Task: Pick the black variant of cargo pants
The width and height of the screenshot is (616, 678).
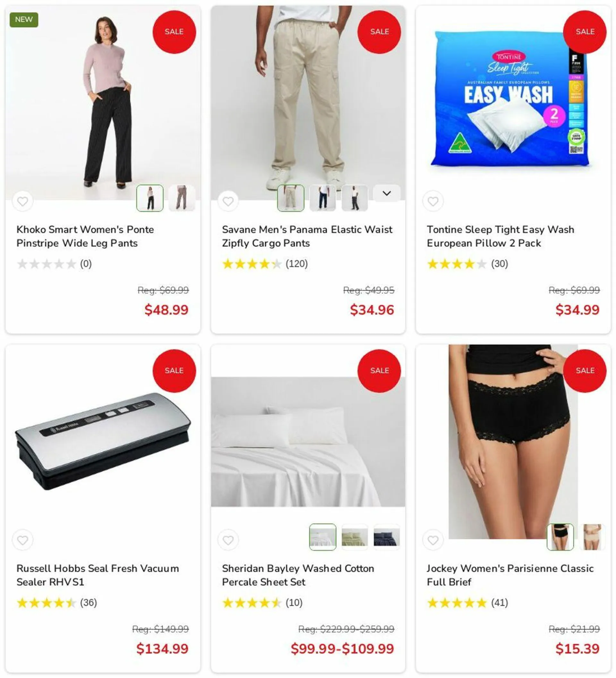Action: click(x=355, y=198)
